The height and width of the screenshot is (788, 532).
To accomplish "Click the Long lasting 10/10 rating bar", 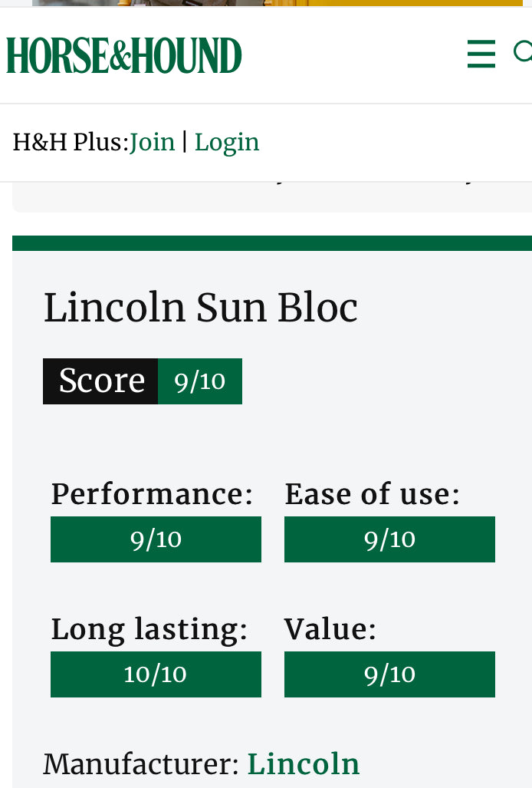I will (x=156, y=674).
